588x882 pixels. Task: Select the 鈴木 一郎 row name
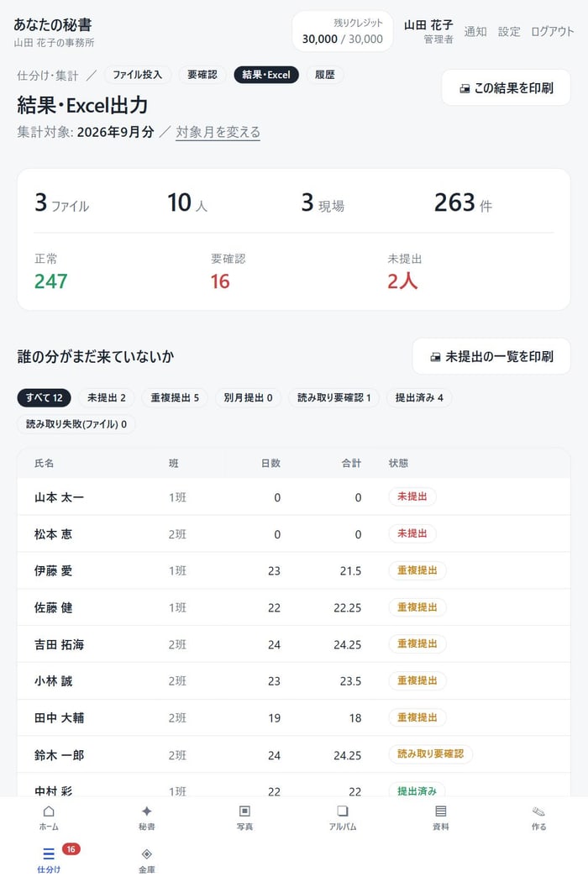[x=59, y=755]
